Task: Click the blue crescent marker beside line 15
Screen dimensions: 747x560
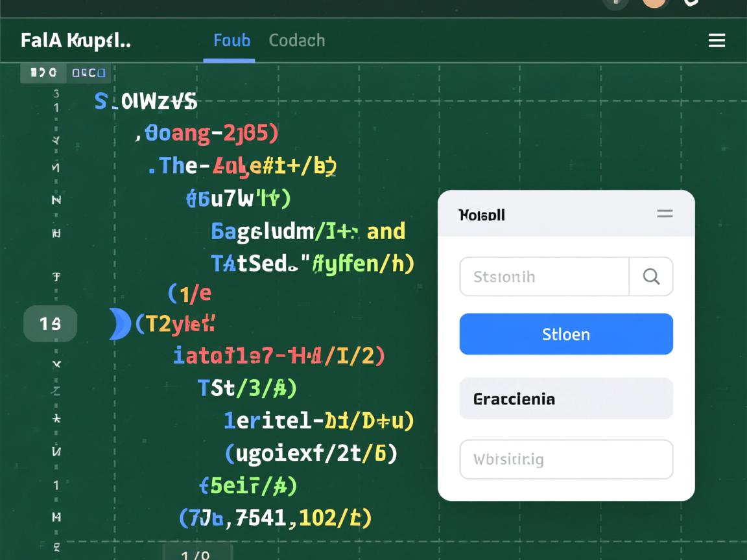Action: tap(119, 323)
